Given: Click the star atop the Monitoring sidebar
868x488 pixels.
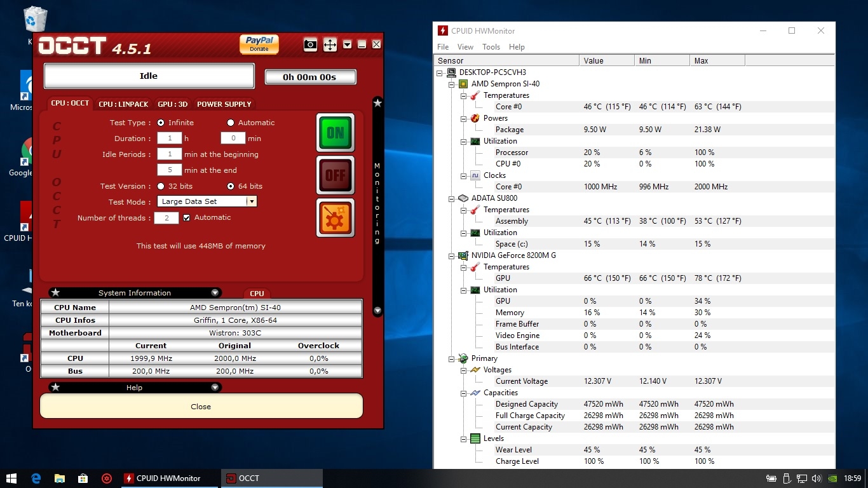Looking at the screenshot, I should tap(377, 103).
